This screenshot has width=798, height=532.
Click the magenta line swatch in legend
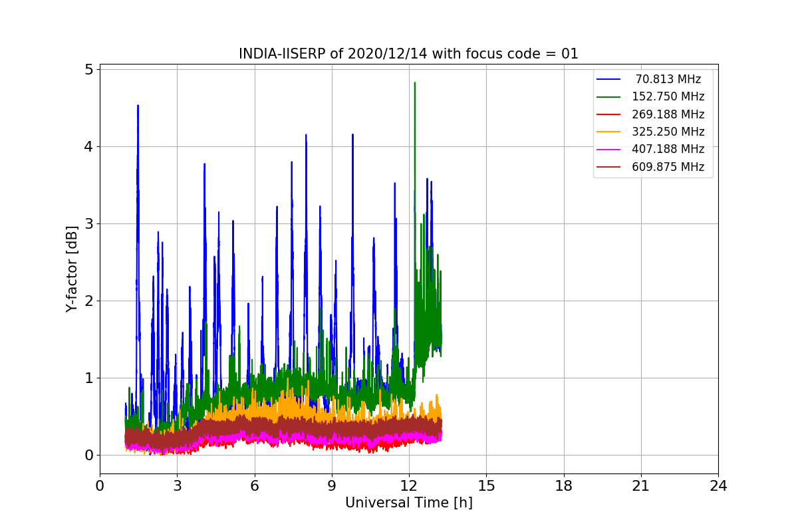click(608, 150)
